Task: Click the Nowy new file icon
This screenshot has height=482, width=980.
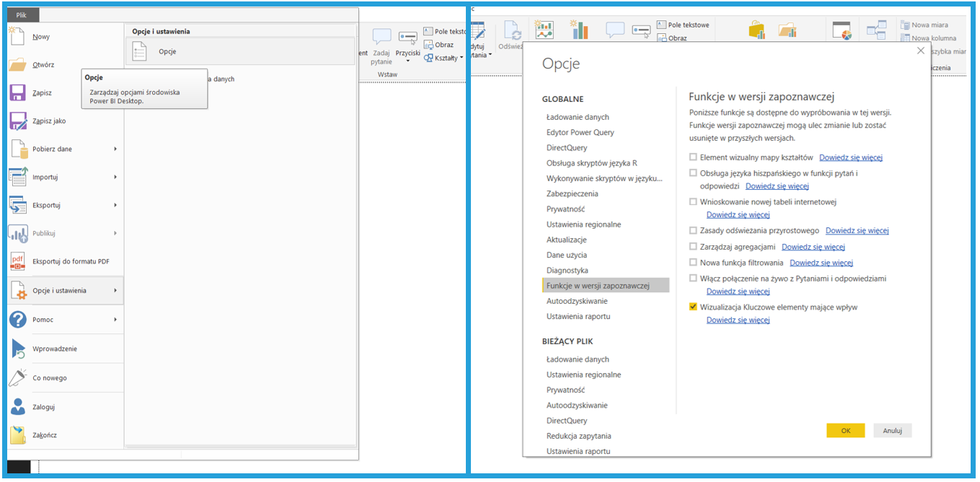Action: (x=19, y=37)
